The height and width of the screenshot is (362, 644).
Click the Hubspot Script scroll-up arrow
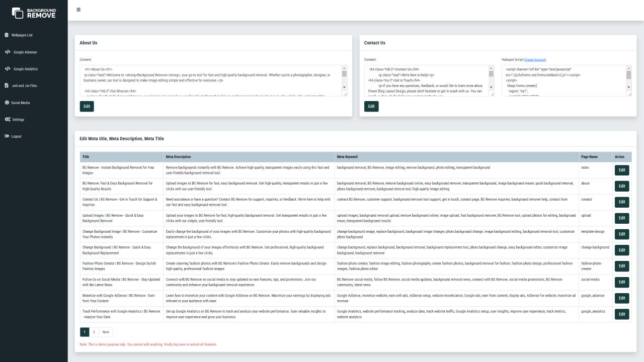(x=629, y=68)
